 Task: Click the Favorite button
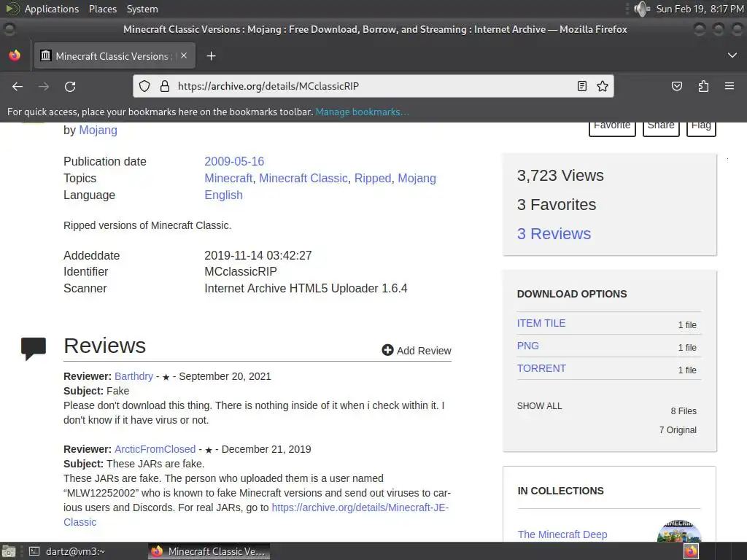(612, 128)
